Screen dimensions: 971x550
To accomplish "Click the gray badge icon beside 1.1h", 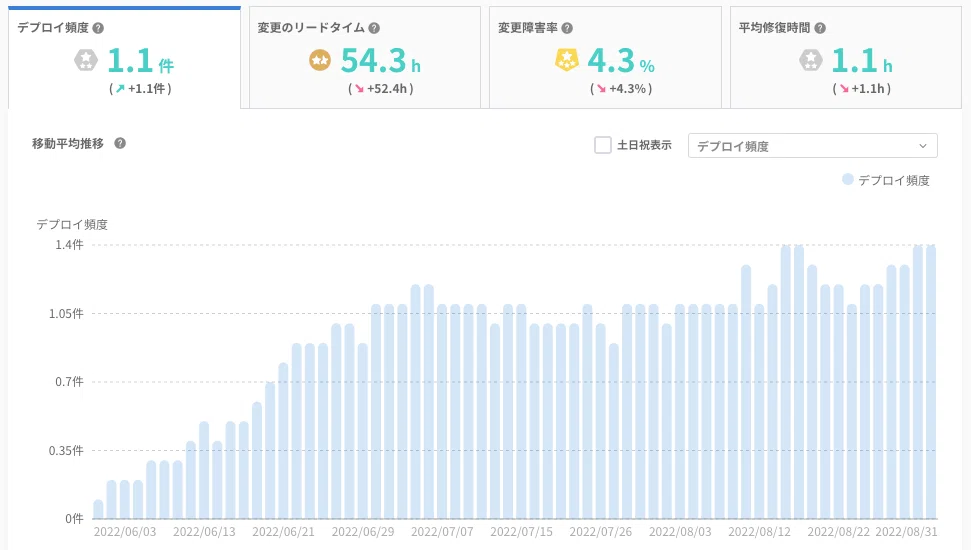I will [810, 60].
